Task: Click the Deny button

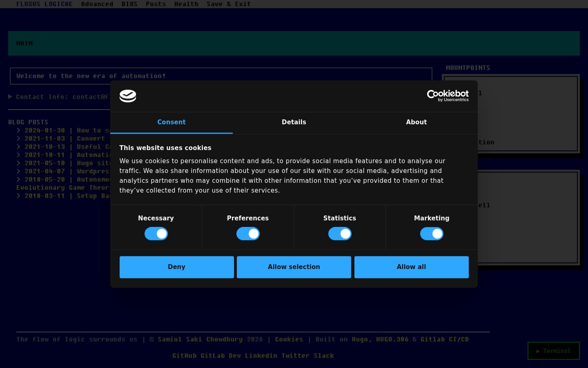Action: (x=177, y=267)
